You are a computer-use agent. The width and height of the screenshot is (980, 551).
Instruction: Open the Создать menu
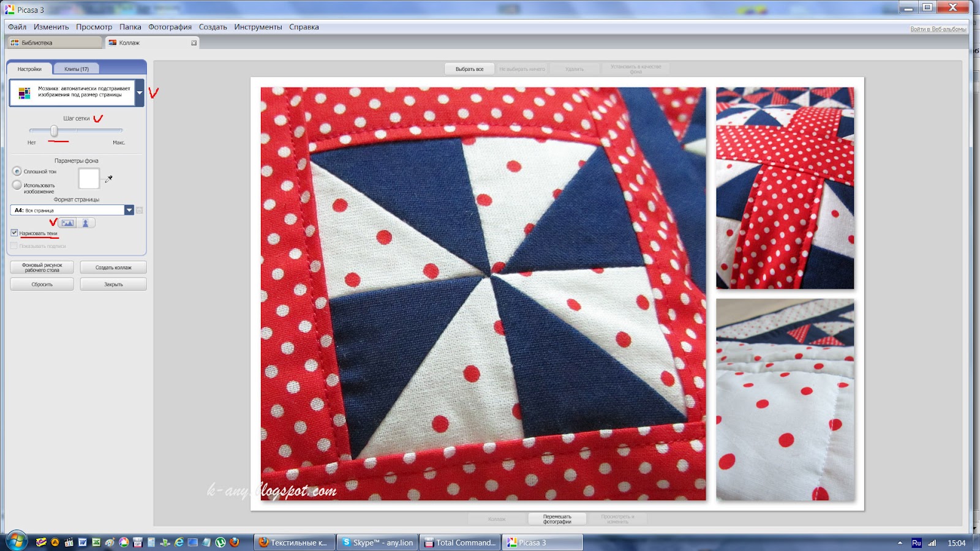(x=213, y=27)
